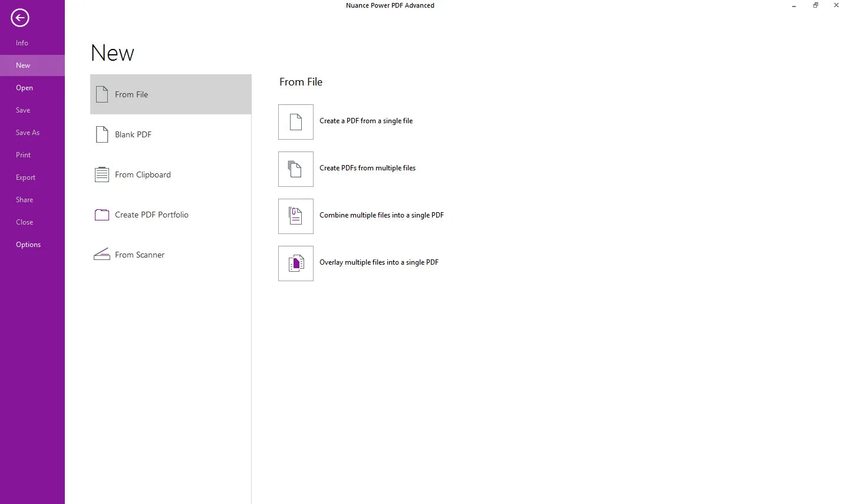Choose Combine multiple files into a single PDF
Viewport: 847px width, 504px height.
pyautogui.click(x=381, y=215)
